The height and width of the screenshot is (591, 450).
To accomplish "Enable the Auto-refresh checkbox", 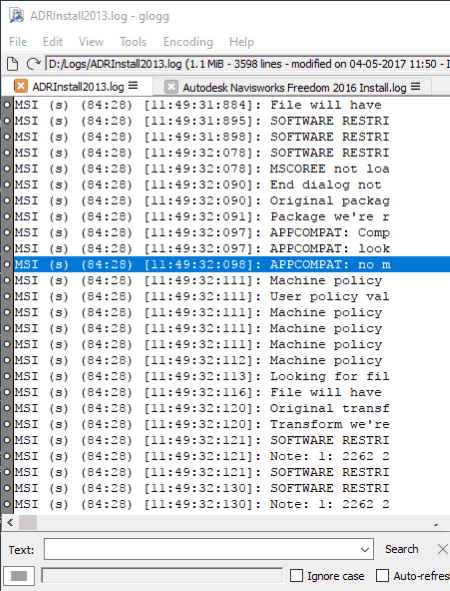I will tap(382, 576).
